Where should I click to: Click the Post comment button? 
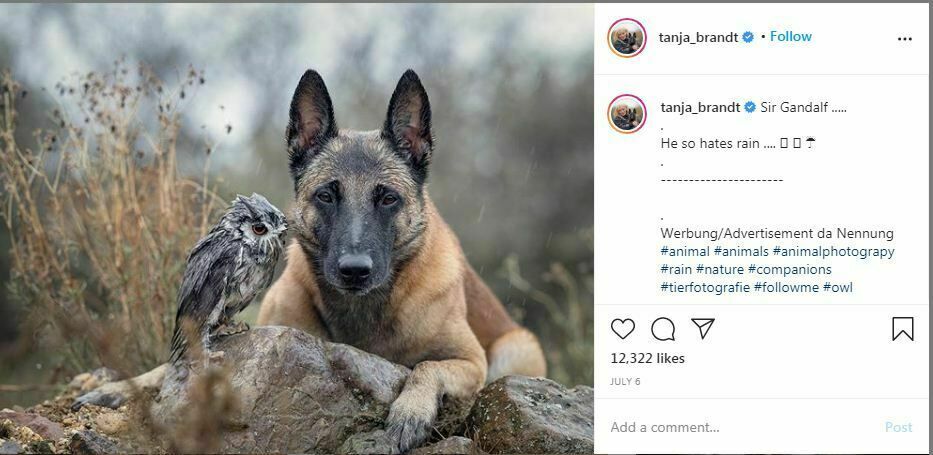click(898, 427)
